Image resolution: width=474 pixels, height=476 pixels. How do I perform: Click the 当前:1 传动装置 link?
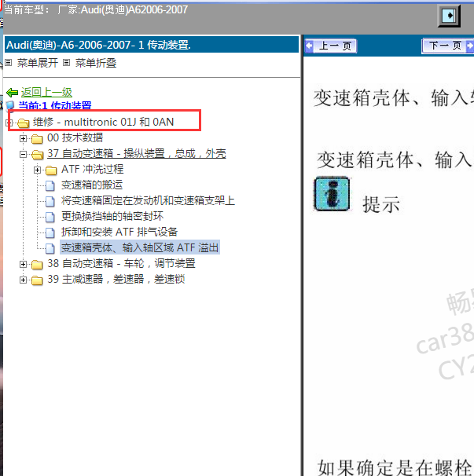[55, 105]
